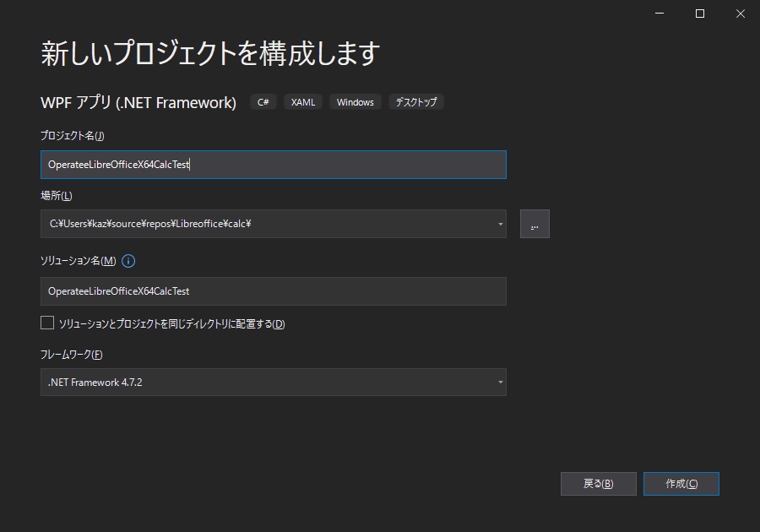
Task: Maximize the configure project window
Action: (700, 14)
